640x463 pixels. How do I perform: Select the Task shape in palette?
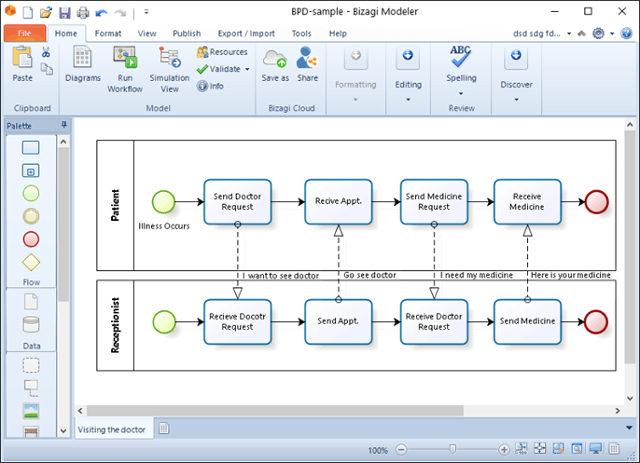[31, 147]
